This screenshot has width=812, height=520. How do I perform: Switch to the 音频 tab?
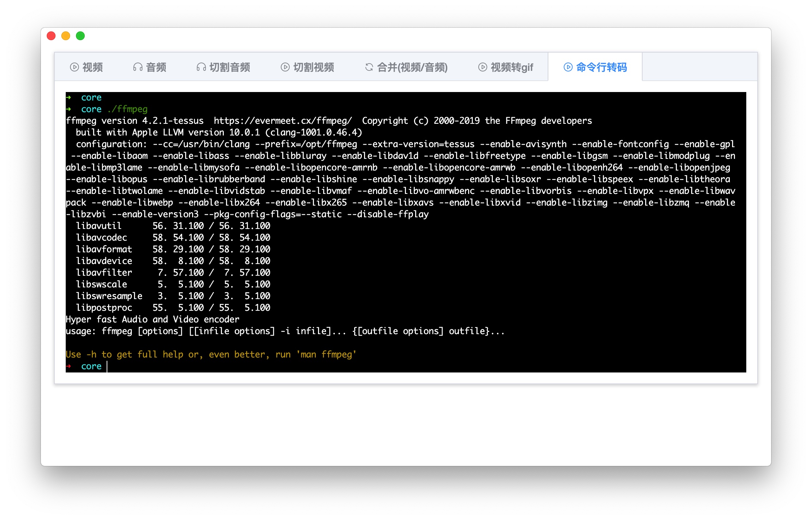[156, 67]
